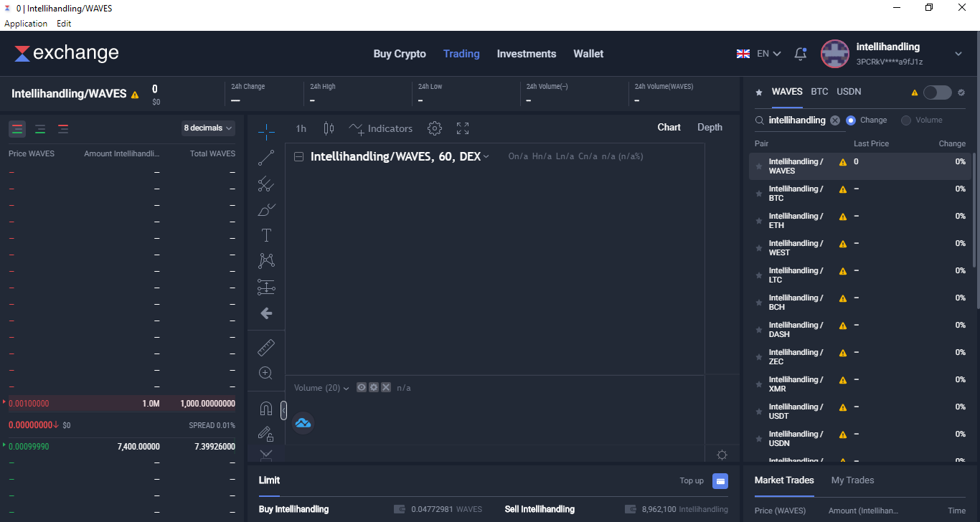Select the trend line drawing tool
The width and height of the screenshot is (980, 522).
pyautogui.click(x=266, y=158)
